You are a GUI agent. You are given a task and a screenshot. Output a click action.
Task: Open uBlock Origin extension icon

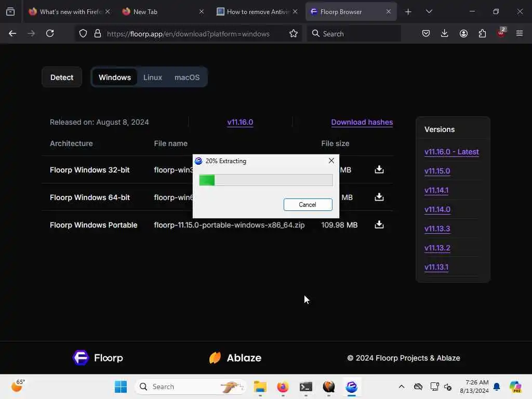pyautogui.click(x=501, y=33)
